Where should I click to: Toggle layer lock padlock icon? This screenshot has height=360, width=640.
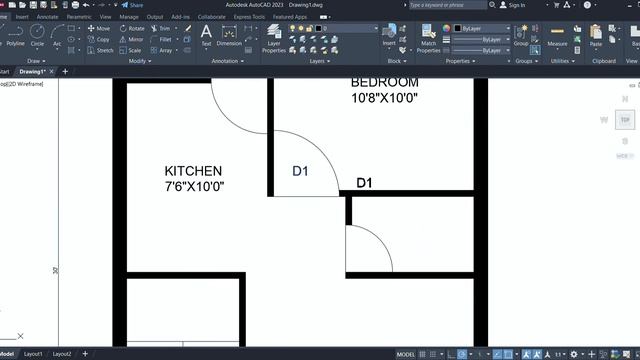coord(309,28)
